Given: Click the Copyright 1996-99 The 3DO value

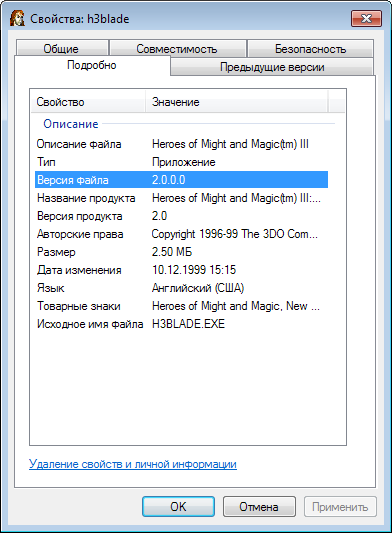Looking at the screenshot, I should tap(235, 234).
